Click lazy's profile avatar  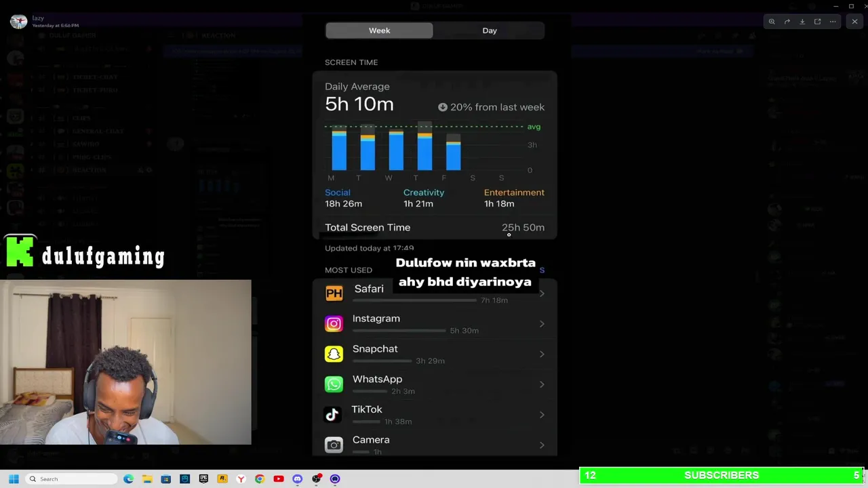pyautogui.click(x=18, y=22)
